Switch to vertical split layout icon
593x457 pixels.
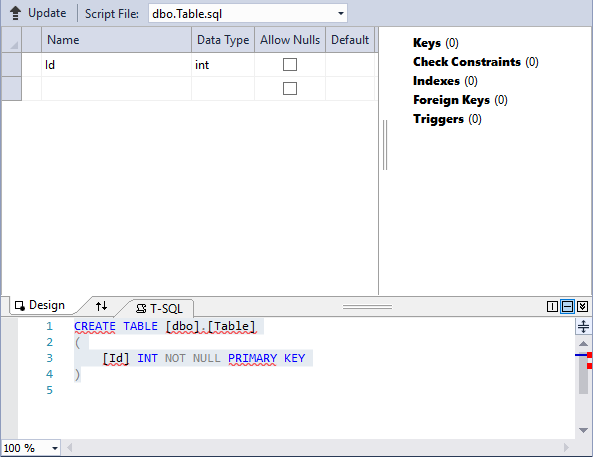tap(552, 306)
